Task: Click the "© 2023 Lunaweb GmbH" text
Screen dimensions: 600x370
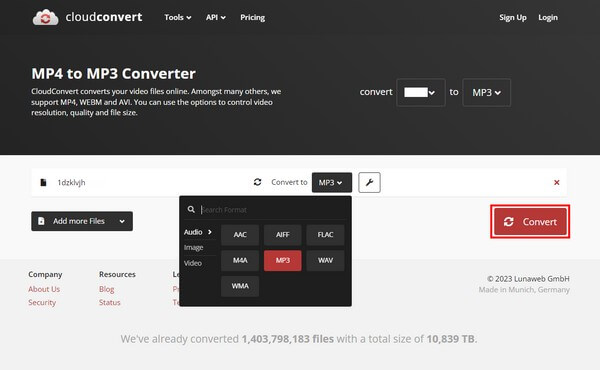Action: point(528,279)
